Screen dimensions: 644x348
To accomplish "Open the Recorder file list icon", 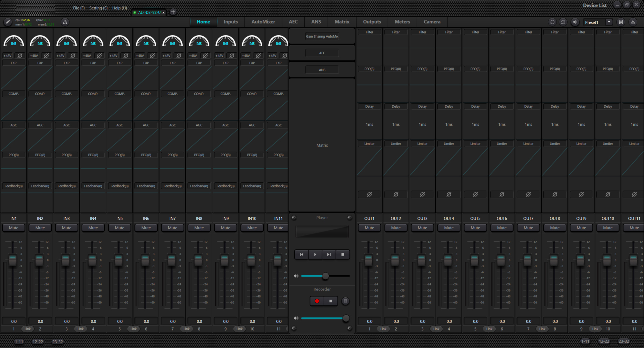I will 345,301.
